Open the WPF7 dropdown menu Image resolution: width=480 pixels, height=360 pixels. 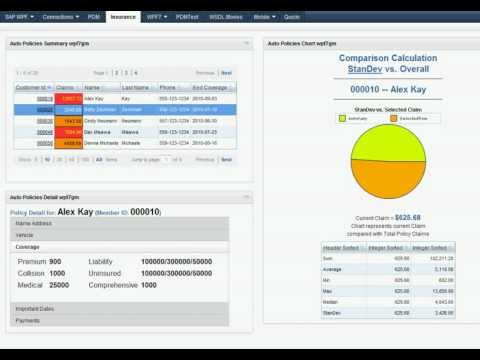coord(157,17)
